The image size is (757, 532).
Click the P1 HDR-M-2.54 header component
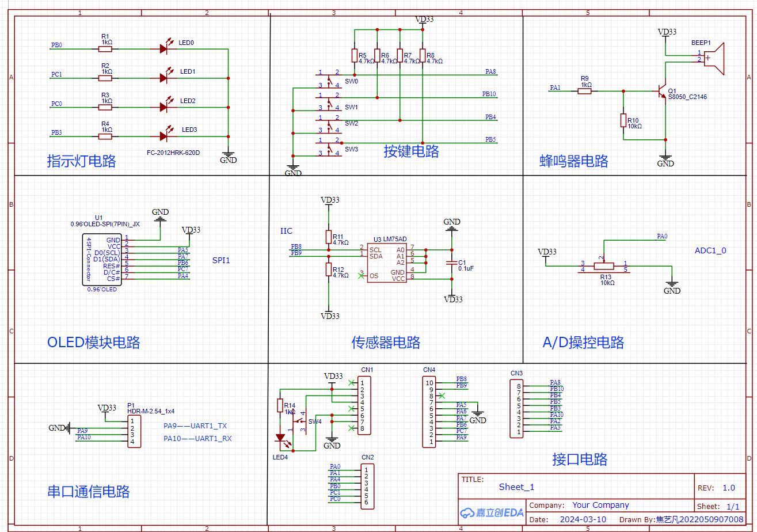[x=134, y=432]
